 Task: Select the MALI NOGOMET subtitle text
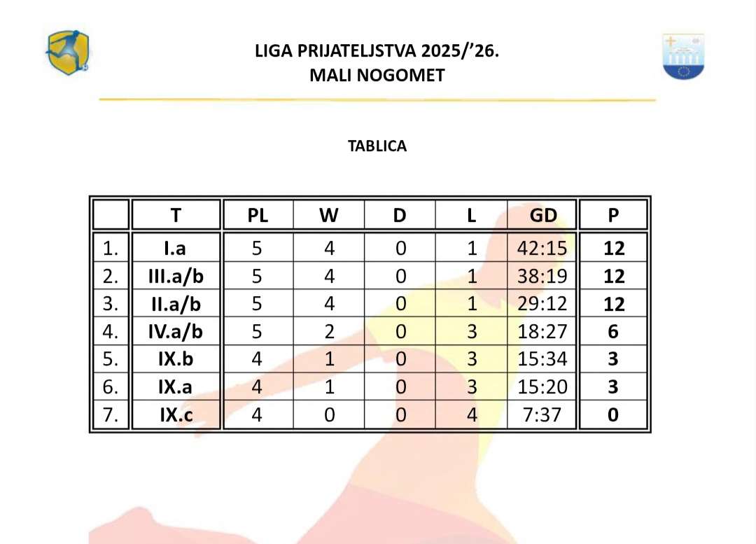click(x=377, y=76)
